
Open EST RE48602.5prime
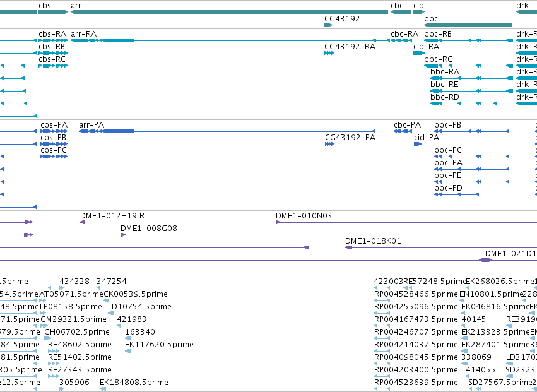pos(80,345)
